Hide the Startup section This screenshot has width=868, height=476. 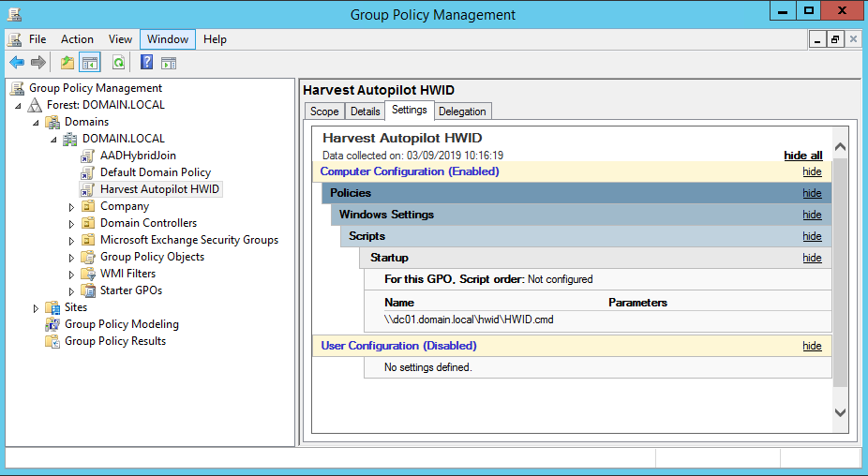click(812, 258)
